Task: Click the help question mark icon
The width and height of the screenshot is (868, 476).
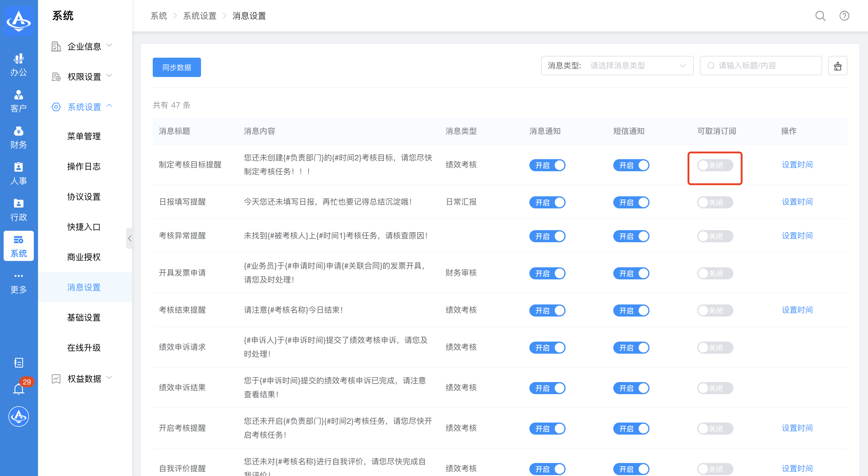Action: [x=844, y=16]
